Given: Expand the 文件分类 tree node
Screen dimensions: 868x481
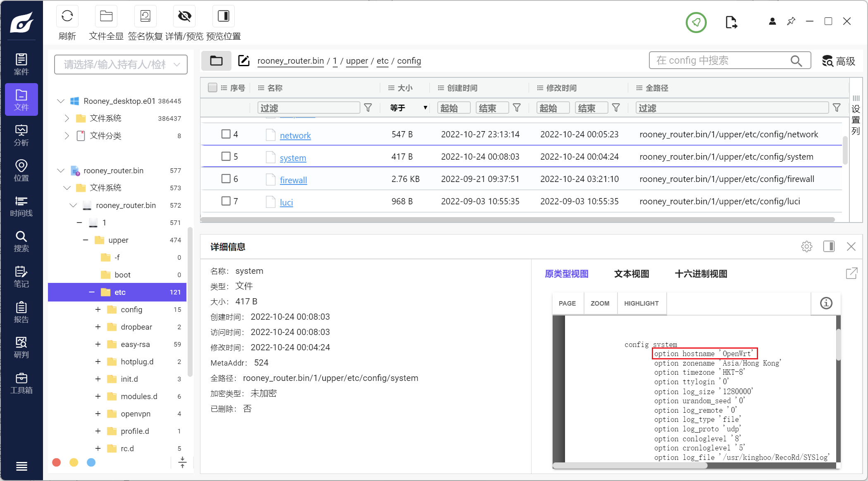Looking at the screenshot, I should pyautogui.click(x=67, y=136).
